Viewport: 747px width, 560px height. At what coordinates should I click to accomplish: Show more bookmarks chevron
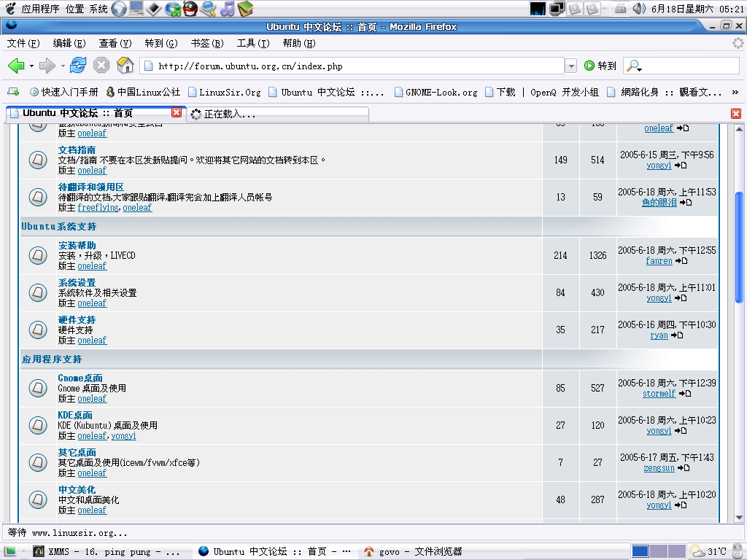point(735,93)
